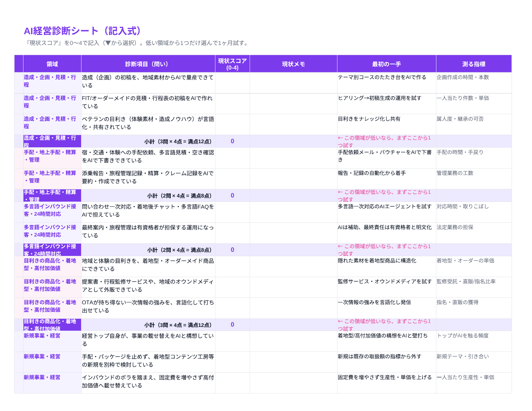
Task: Click 多言語一次対応のAIエージェントを試す
Action: point(385,206)
